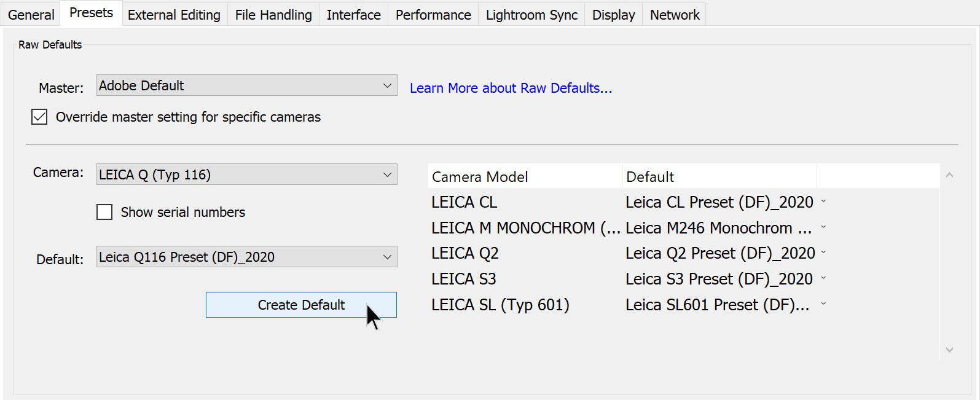Open the Default preset dropdown
980x400 pixels.
pyautogui.click(x=246, y=257)
